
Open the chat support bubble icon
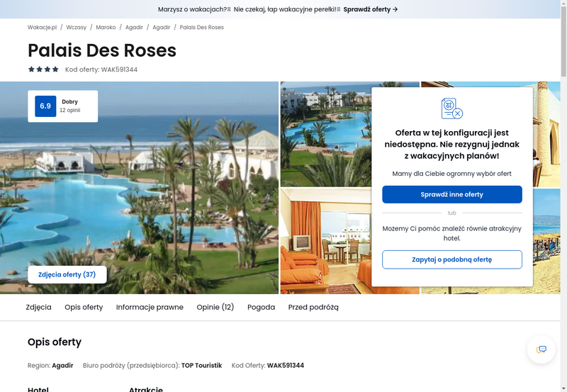coord(541,349)
